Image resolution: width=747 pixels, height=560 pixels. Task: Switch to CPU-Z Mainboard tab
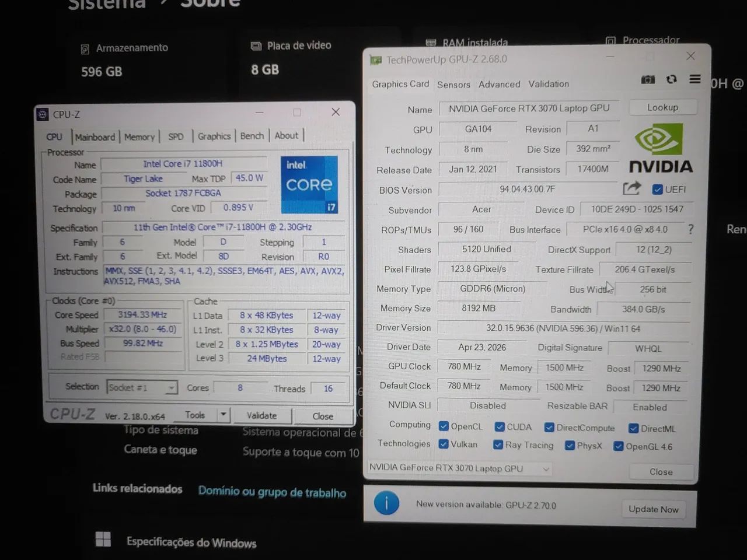pos(95,137)
